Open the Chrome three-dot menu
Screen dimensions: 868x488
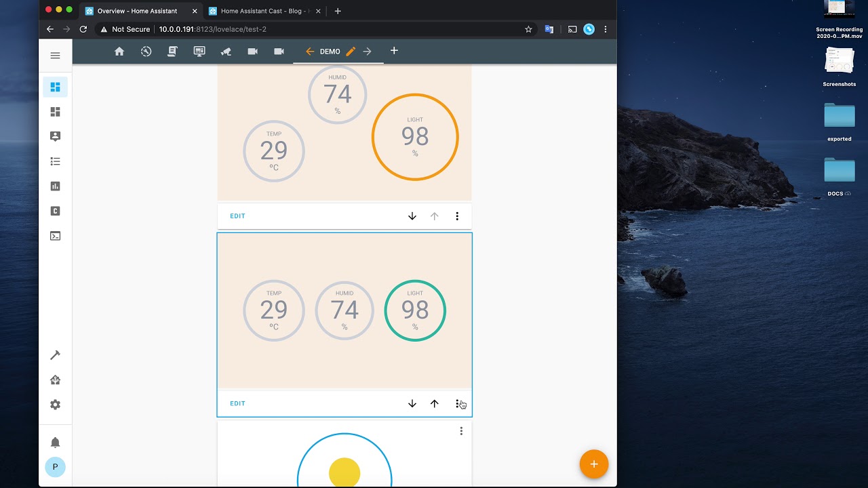[x=605, y=29]
